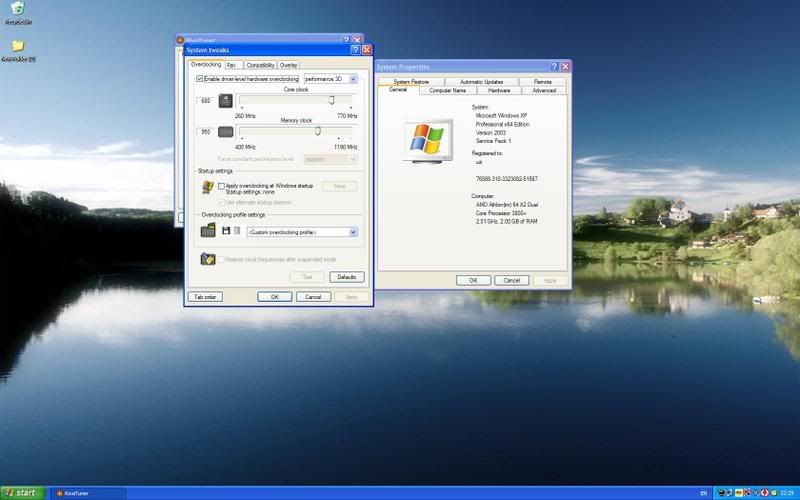Click the core clock GPU chip icon
Viewport: 800px width, 500px height.
pos(226,101)
